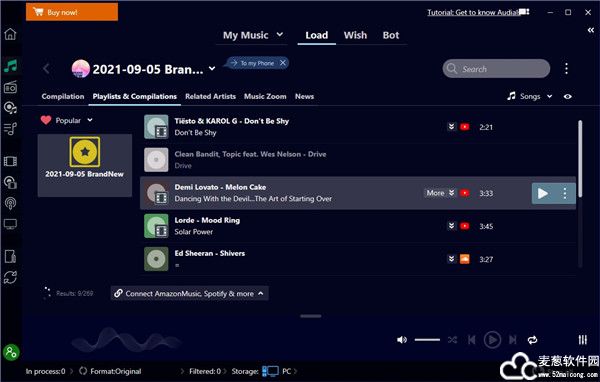
Task: Select the Radio icon in left sidebar
Action: point(10,87)
